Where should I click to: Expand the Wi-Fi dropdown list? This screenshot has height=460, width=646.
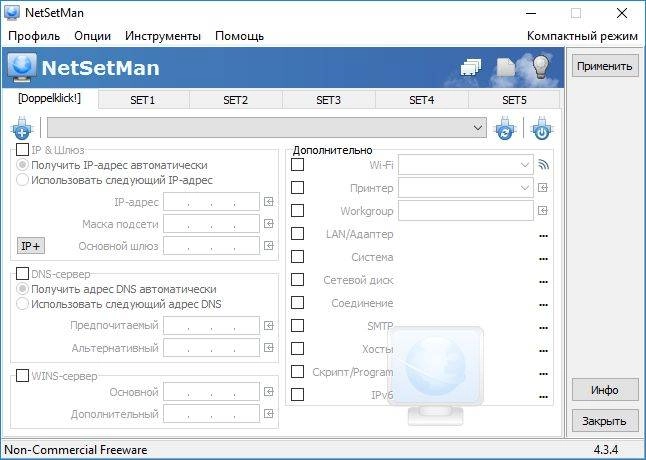pyautogui.click(x=524, y=165)
